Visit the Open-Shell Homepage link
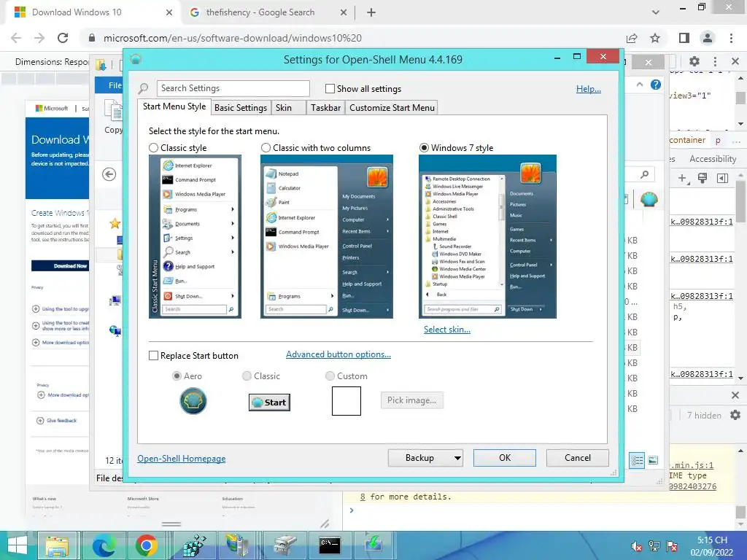 [x=182, y=459]
